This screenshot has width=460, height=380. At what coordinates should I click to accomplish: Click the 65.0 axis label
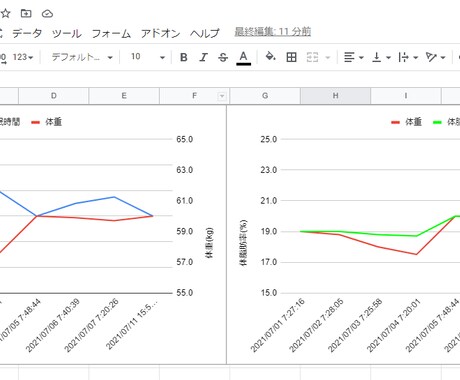(185, 139)
